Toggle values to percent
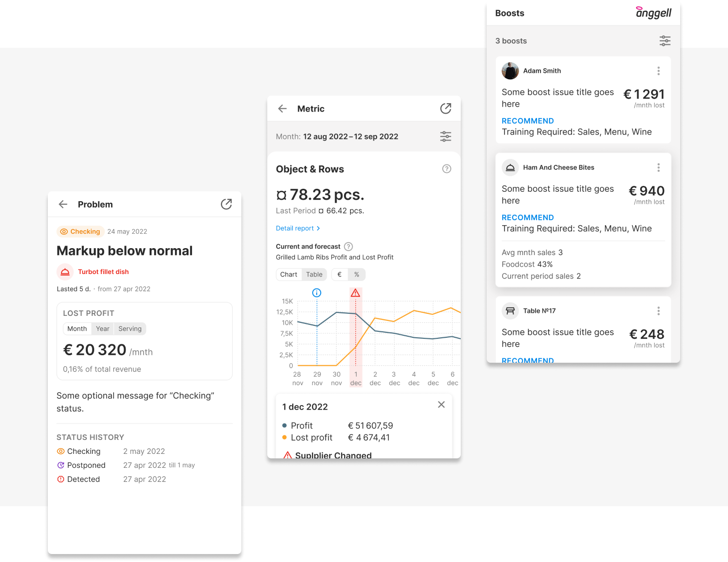Screen dimensions: 728x562 coord(357,275)
